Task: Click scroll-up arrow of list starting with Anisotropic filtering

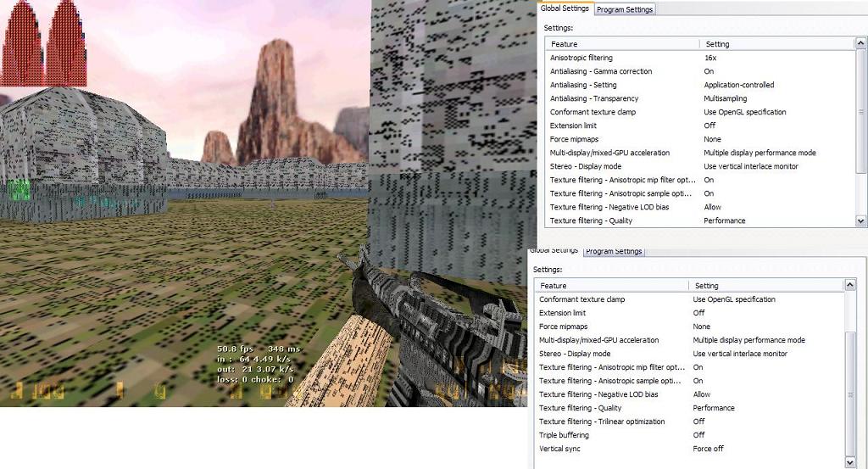Action: (861, 43)
